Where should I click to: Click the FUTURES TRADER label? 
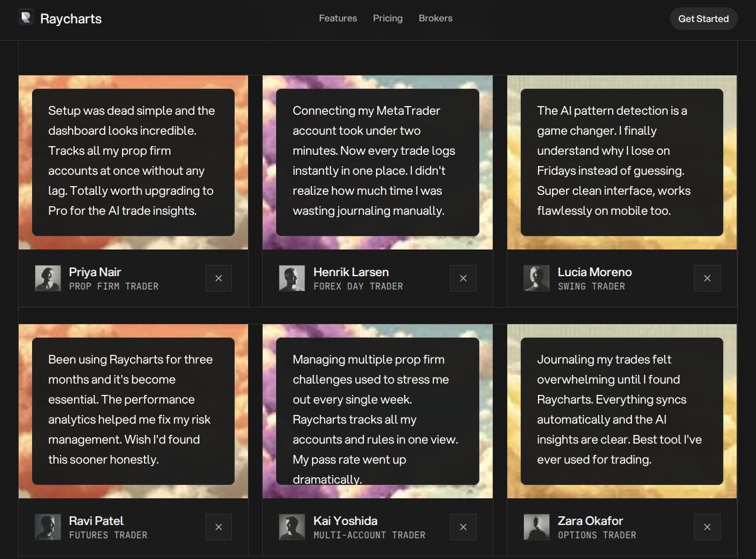(108, 536)
